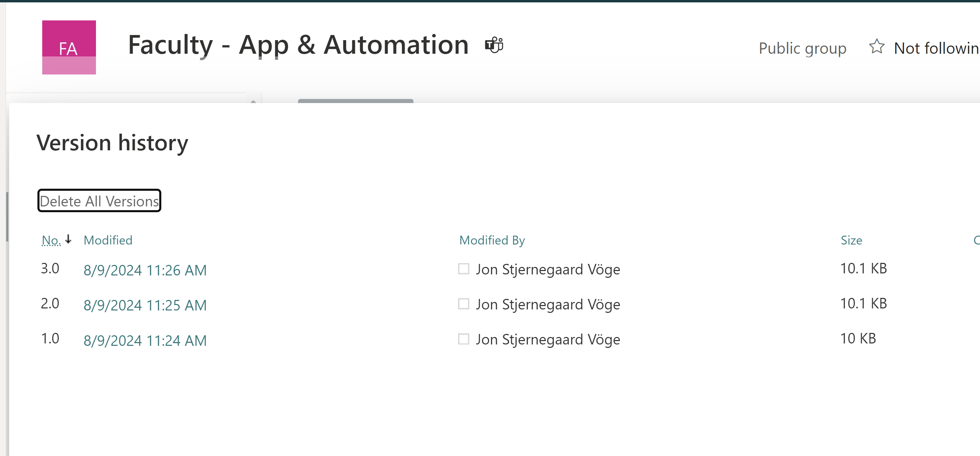Click Not following to follow the group
980x456 pixels.
[x=936, y=48]
